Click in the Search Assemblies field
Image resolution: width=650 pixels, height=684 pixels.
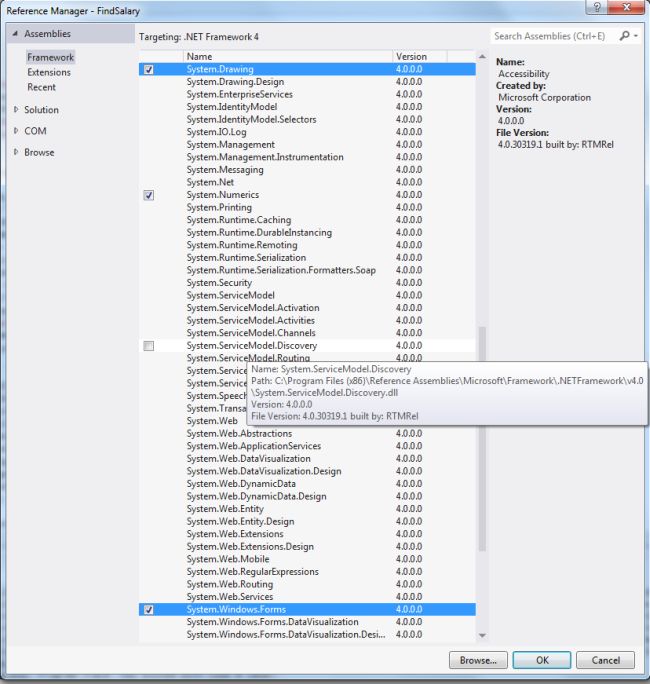click(553, 36)
